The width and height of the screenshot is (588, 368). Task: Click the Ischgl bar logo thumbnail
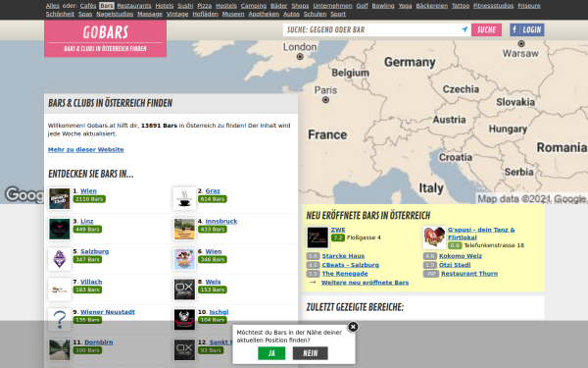tap(184, 320)
